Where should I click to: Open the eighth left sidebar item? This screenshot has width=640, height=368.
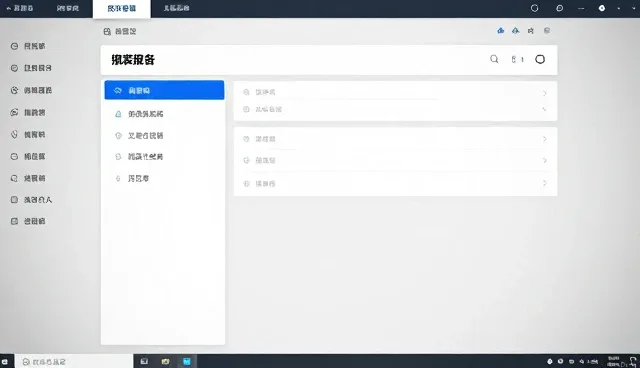pyautogui.click(x=31, y=200)
